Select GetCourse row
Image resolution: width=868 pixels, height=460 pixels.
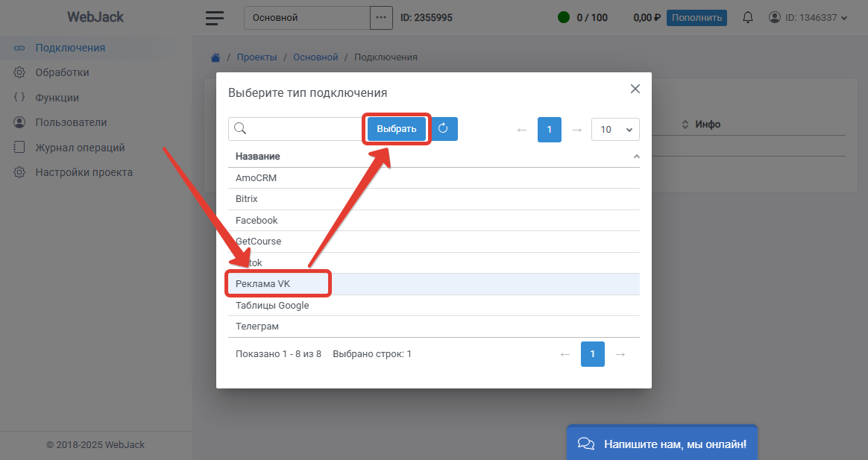[x=434, y=242]
